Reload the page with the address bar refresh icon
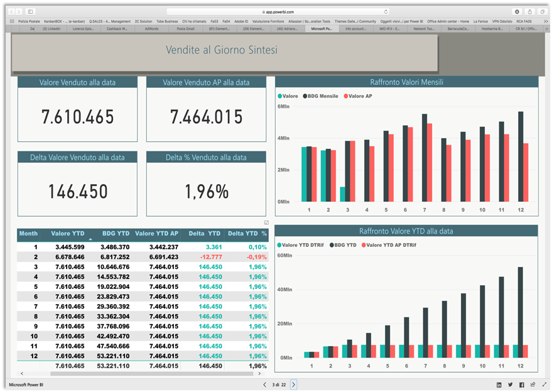Viewport: 552px width, 392px height. (x=386, y=12)
